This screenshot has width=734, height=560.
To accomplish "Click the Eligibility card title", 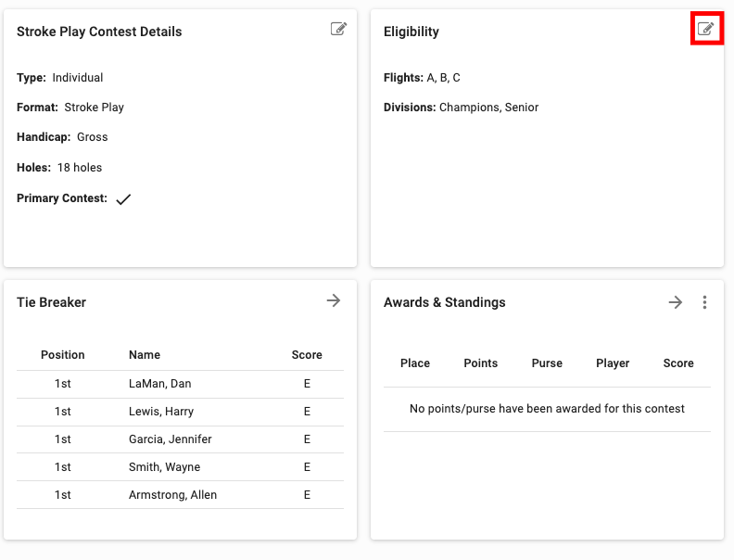I will point(411,32).
